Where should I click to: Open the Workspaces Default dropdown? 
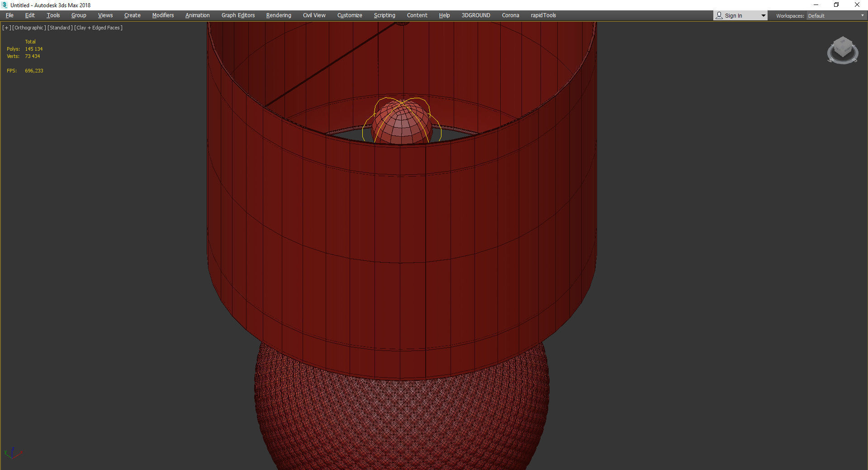[836, 16]
